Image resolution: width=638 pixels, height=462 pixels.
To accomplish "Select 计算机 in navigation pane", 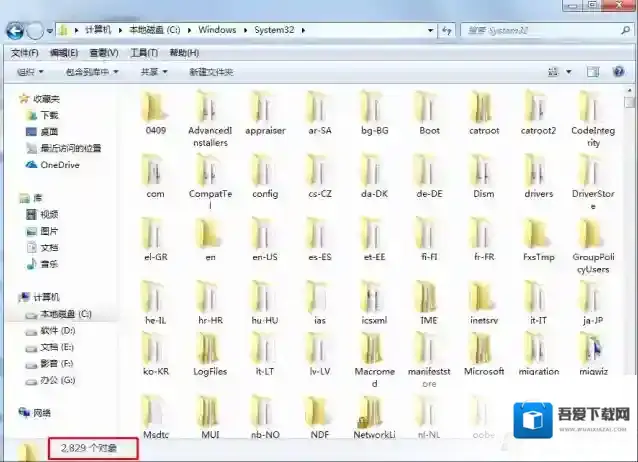I will click(46, 297).
